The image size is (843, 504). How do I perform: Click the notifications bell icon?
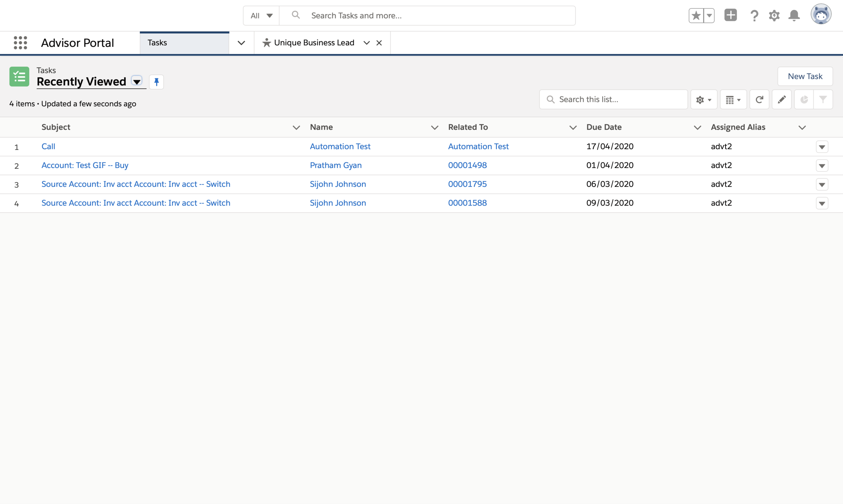click(x=794, y=15)
